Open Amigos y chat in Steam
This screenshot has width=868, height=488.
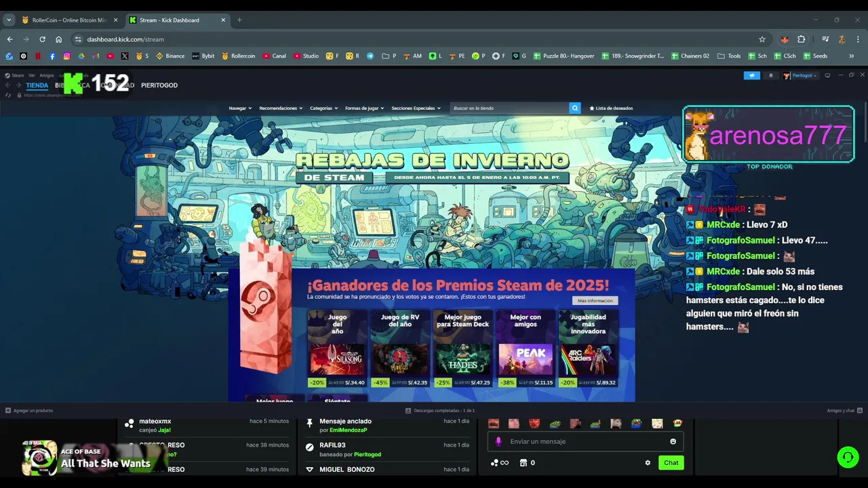pos(845,410)
